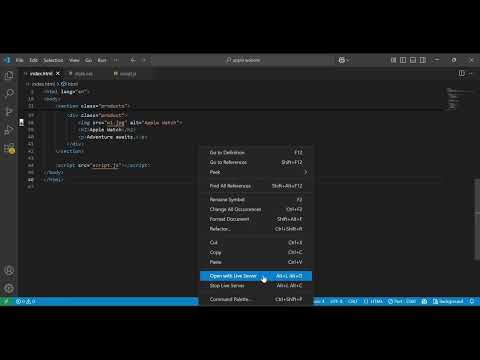The image size is (480, 360).
Task: Click CRLF end-of-line in status bar
Action: (353, 301)
